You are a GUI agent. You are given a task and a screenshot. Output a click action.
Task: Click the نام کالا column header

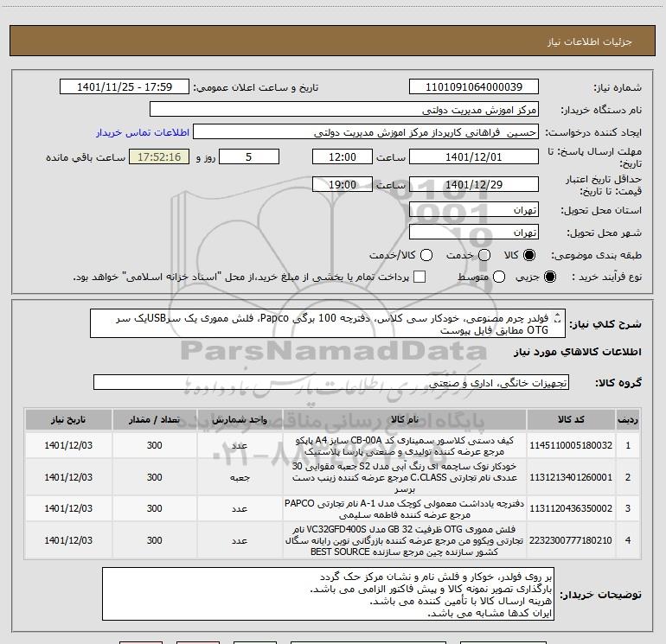pos(405,420)
